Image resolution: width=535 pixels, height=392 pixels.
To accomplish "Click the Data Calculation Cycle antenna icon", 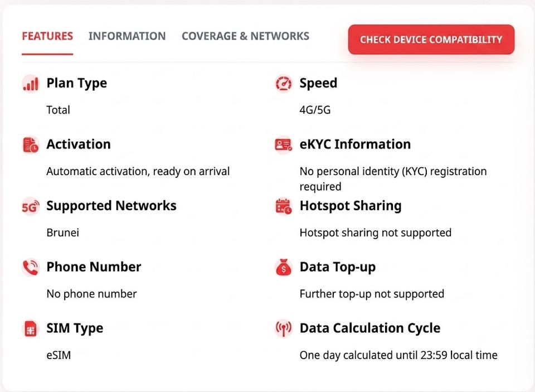I will coord(283,329).
